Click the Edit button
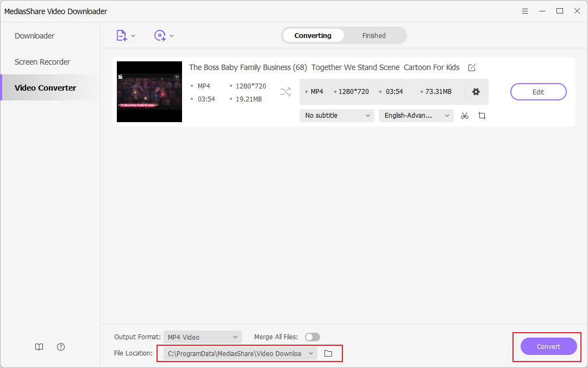The image size is (588, 368). click(x=538, y=92)
